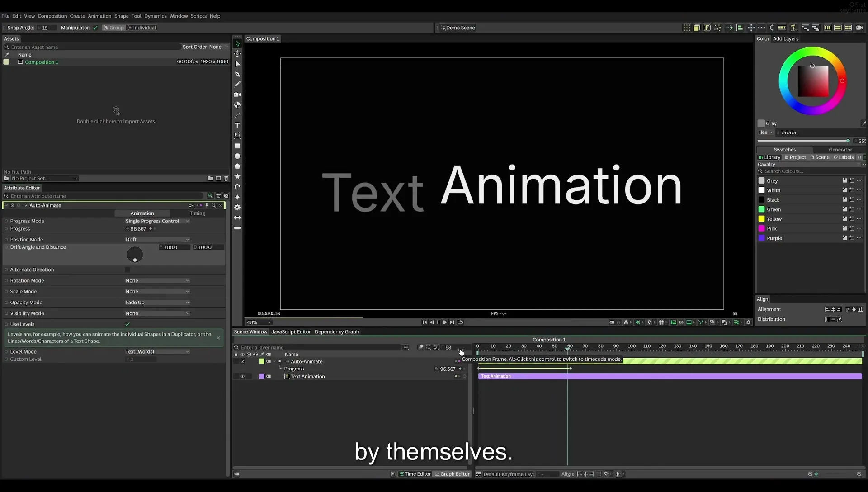The image size is (868, 492).
Task: Switch to the Graph Editor
Action: 452,474
